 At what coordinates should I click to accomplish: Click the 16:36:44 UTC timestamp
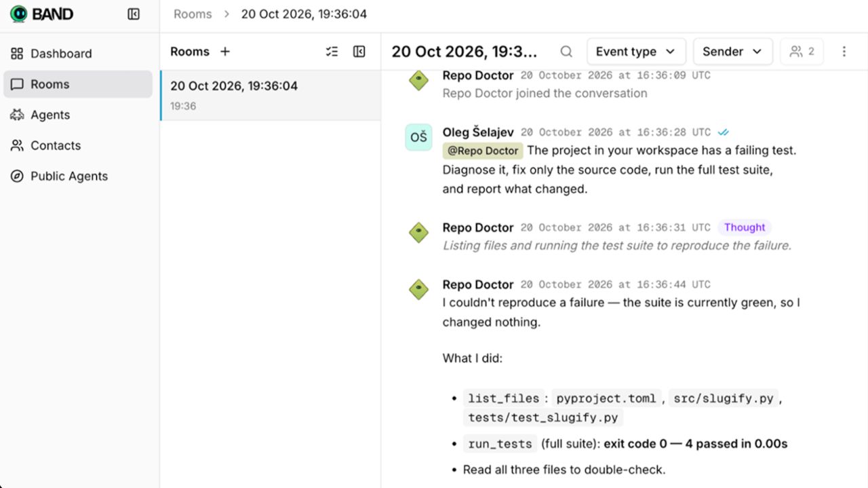click(x=616, y=284)
